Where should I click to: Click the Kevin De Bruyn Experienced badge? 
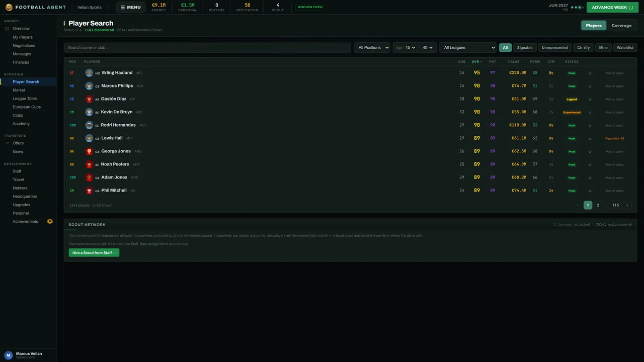[572, 112]
